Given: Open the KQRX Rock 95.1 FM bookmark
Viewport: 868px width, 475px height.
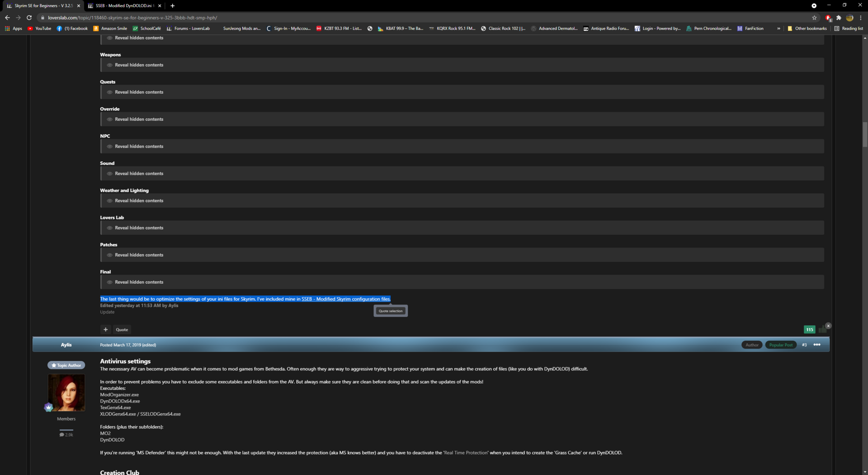Looking at the screenshot, I should coord(452,28).
